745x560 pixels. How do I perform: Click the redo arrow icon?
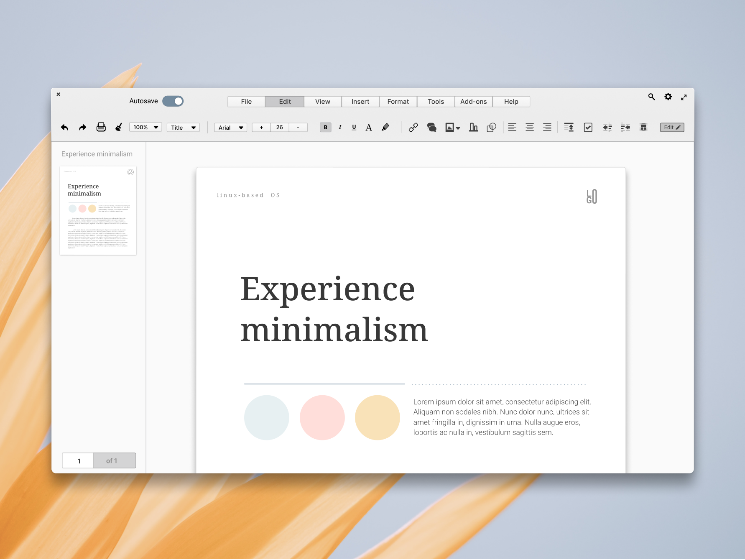point(82,128)
